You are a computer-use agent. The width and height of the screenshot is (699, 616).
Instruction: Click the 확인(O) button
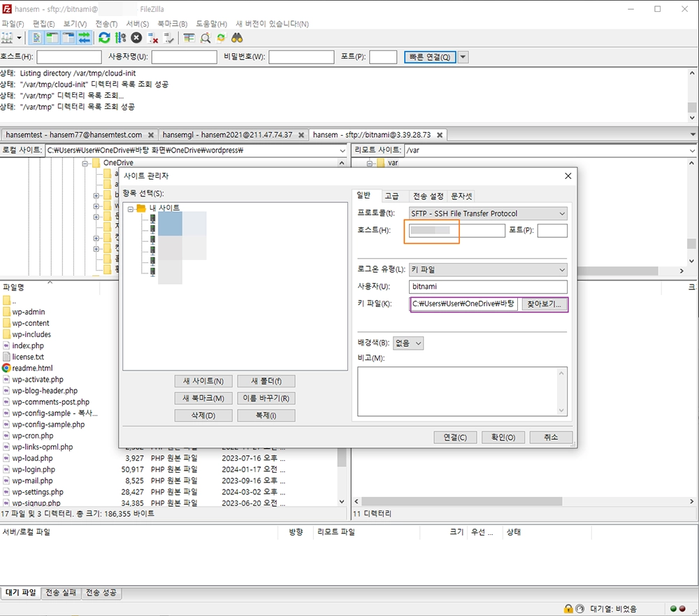(x=503, y=437)
